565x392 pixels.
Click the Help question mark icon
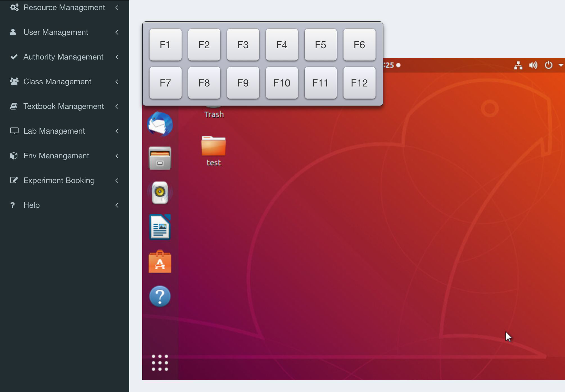pos(12,205)
